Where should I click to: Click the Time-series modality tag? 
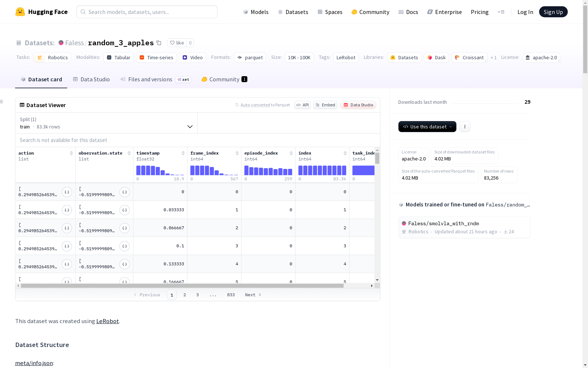(x=156, y=57)
